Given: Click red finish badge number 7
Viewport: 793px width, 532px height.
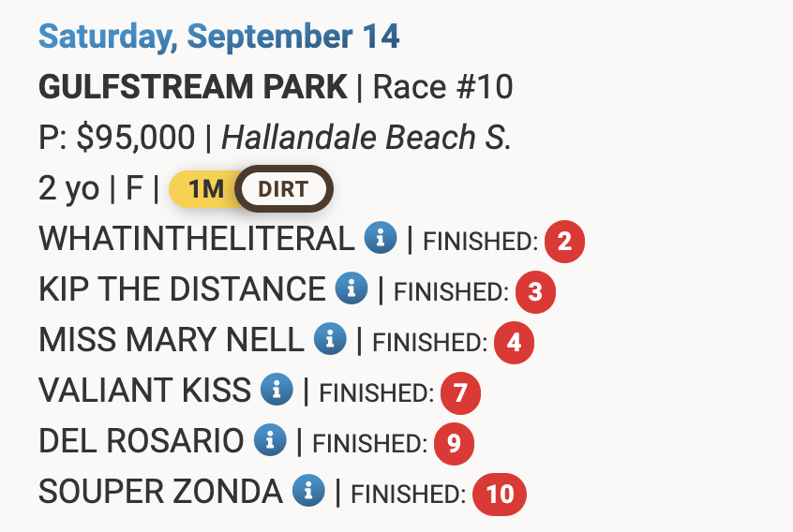Looking at the screenshot, I should 459,393.
